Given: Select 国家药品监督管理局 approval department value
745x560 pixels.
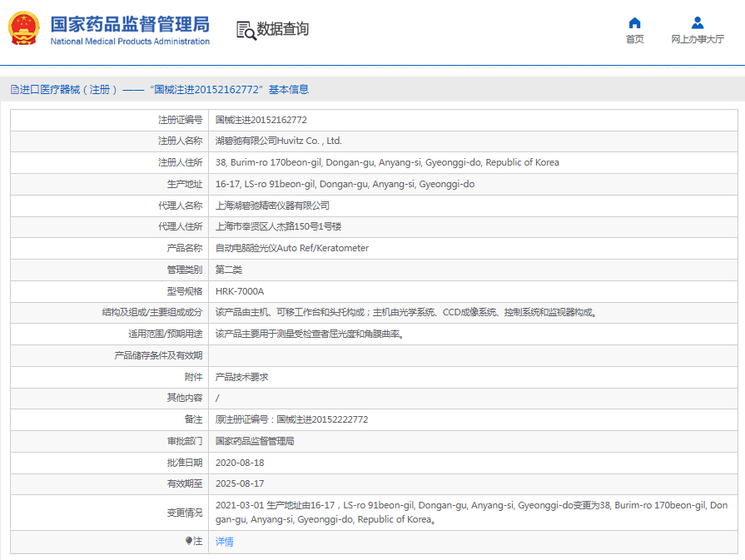Looking at the screenshot, I should tap(255, 441).
